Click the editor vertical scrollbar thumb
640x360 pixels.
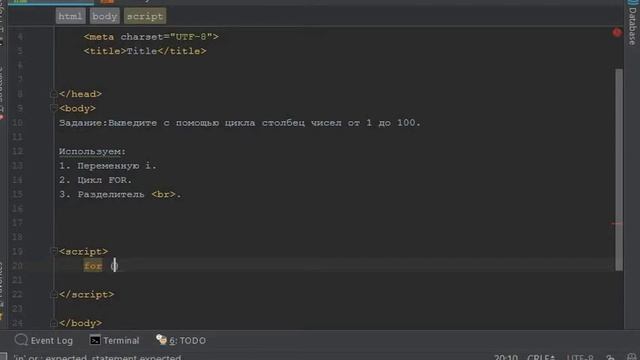(619, 169)
